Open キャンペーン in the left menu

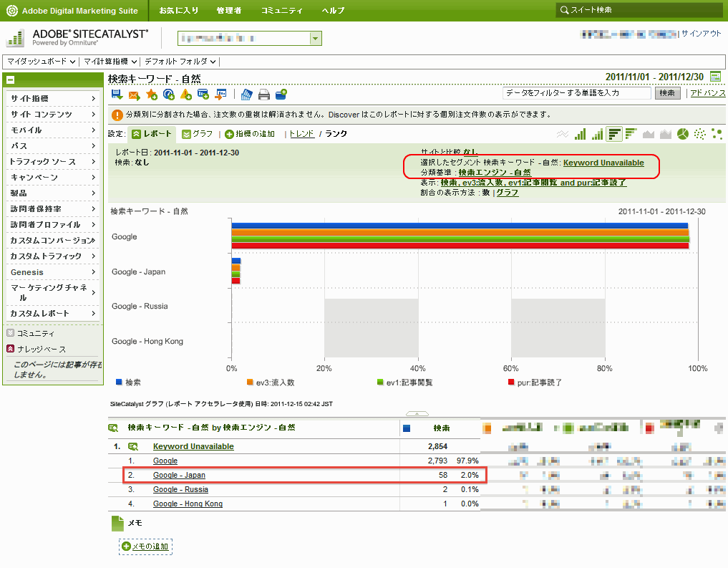click(52, 178)
